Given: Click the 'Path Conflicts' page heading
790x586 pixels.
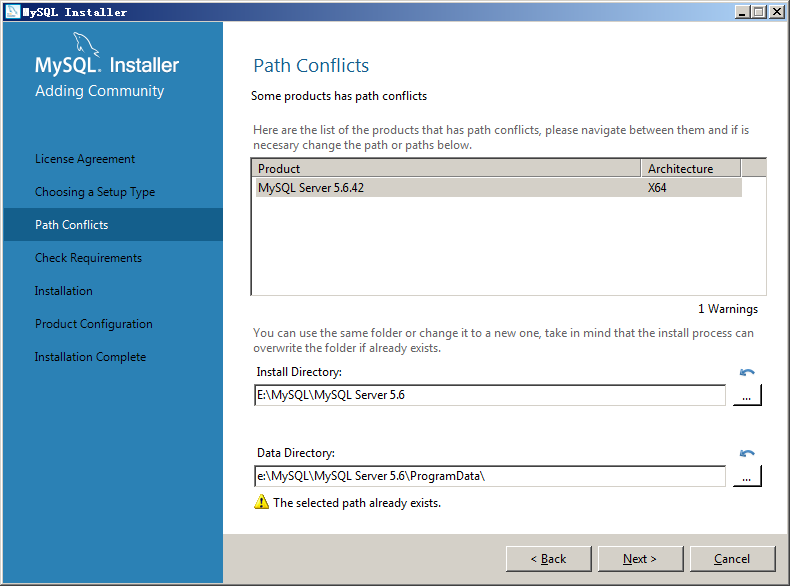Looking at the screenshot, I should pyautogui.click(x=311, y=66).
